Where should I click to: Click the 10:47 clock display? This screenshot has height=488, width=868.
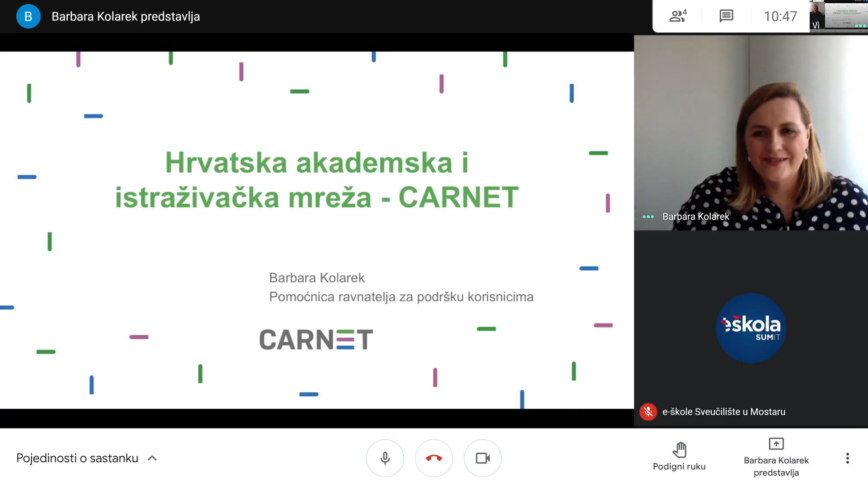pos(780,17)
